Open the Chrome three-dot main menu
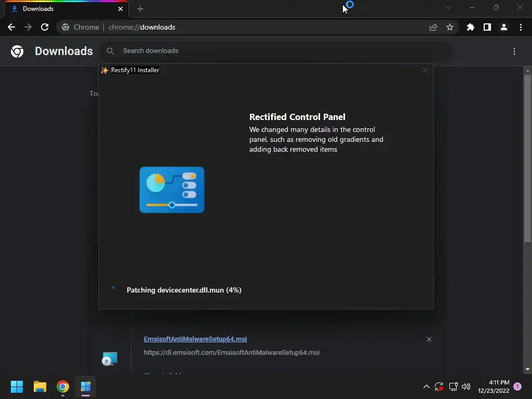 click(x=521, y=27)
